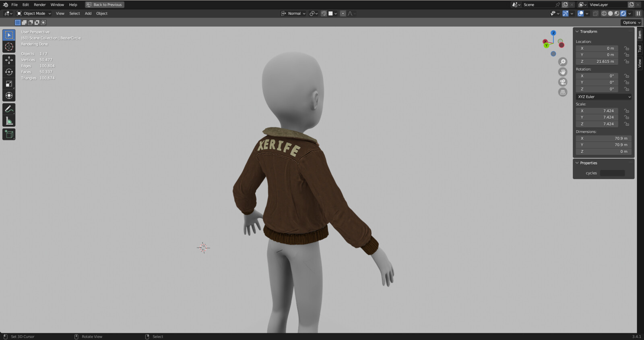Select the Scale tool
This screenshot has height=340, width=644.
9,84
